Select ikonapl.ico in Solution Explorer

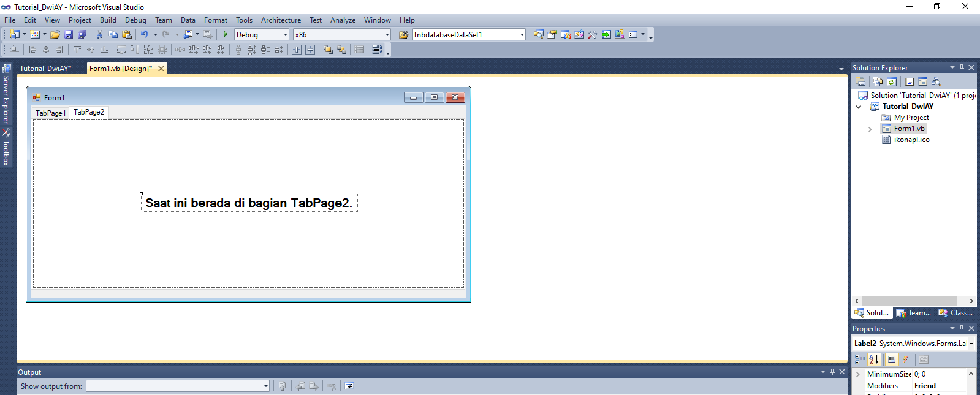pos(911,140)
